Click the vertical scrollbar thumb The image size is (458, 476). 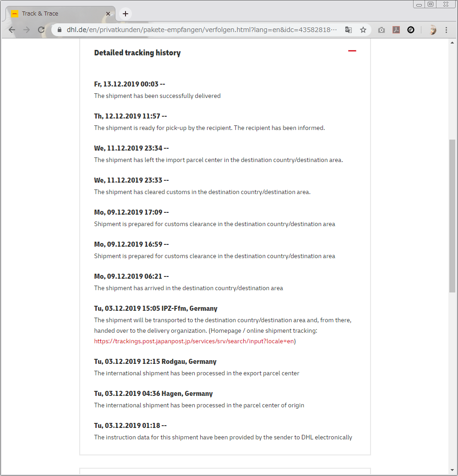(453, 215)
